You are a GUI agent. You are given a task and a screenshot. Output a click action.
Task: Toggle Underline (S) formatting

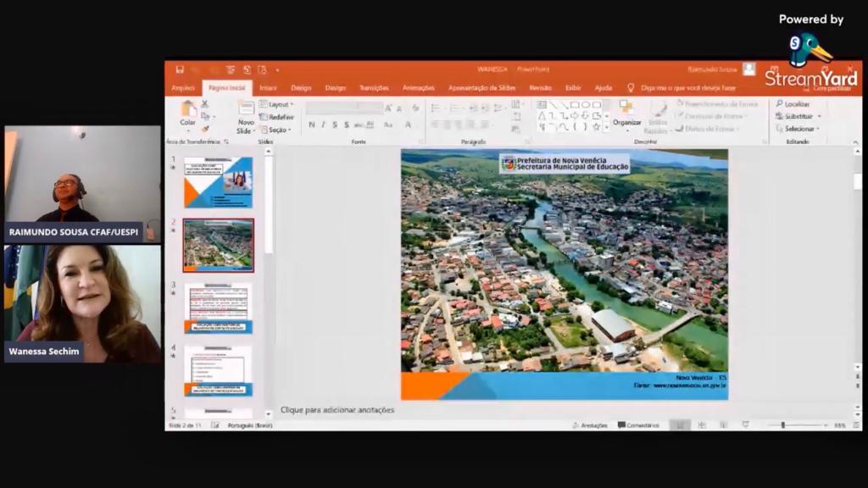pyautogui.click(x=335, y=125)
